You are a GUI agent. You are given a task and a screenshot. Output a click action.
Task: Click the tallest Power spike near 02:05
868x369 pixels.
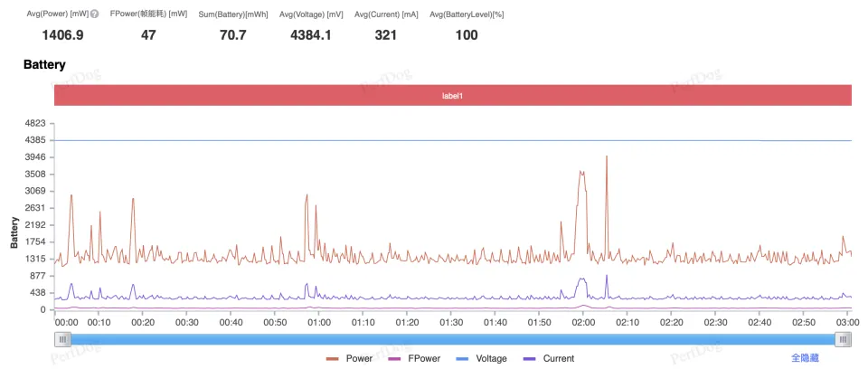click(x=607, y=157)
